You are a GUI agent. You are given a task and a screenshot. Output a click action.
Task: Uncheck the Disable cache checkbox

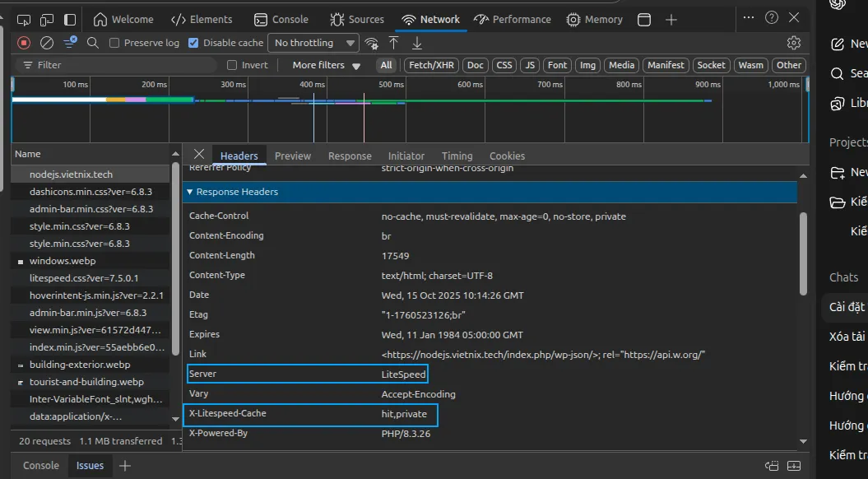(x=193, y=43)
